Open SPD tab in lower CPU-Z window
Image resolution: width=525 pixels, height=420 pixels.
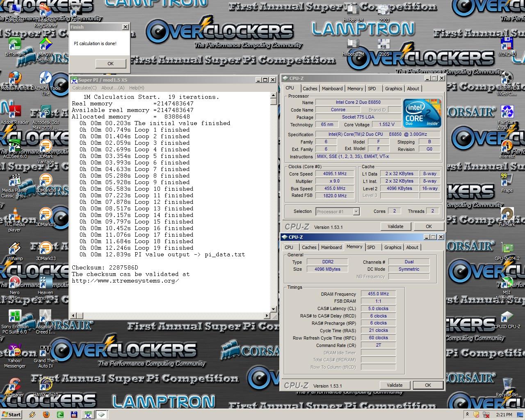[x=371, y=247]
